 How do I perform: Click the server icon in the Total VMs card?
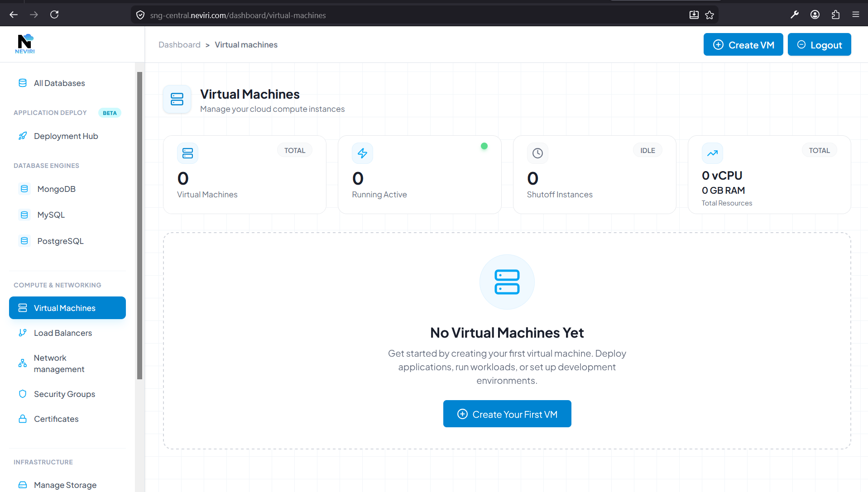187,153
